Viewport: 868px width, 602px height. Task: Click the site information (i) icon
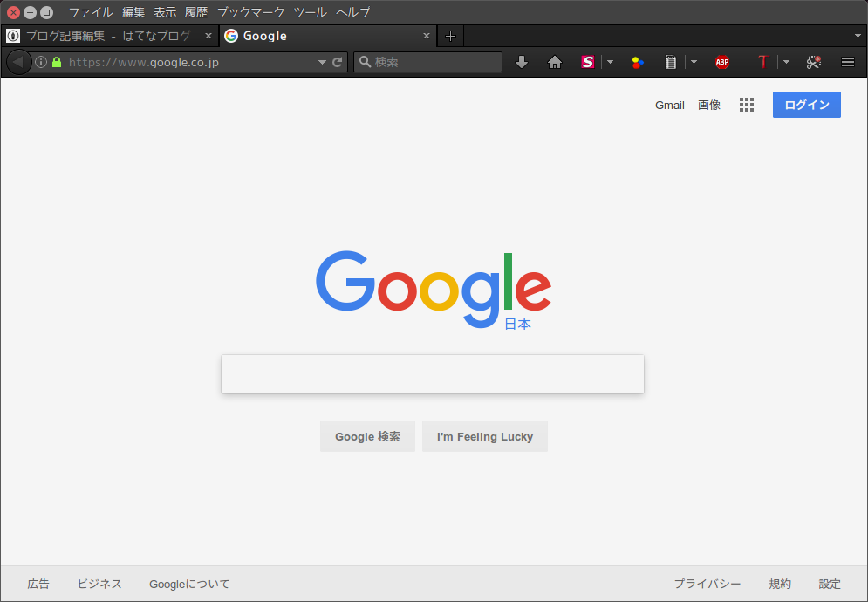pos(41,62)
